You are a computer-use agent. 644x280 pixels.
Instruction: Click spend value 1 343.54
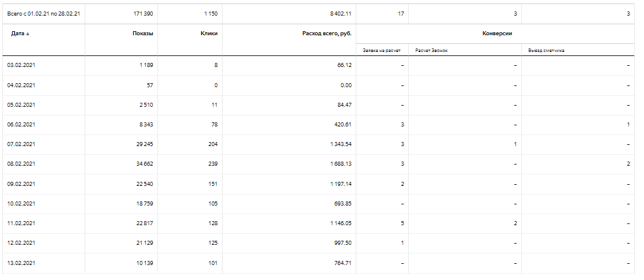[341, 144]
